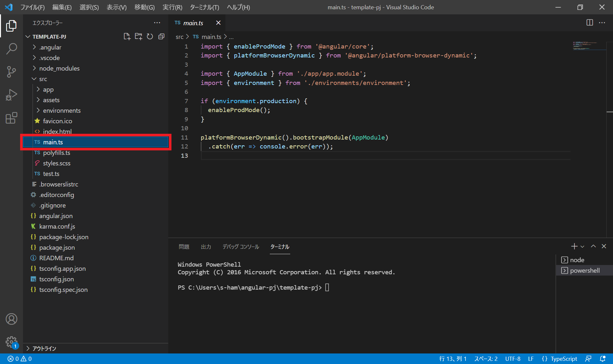The image size is (613, 364).
Task: Toggle maximized terminal panel size
Action: coord(593,246)
